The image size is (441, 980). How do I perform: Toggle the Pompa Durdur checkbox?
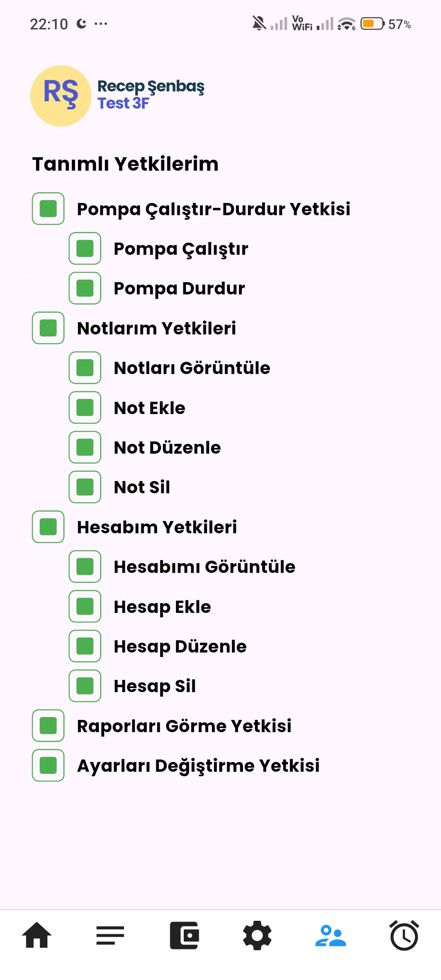85,288
